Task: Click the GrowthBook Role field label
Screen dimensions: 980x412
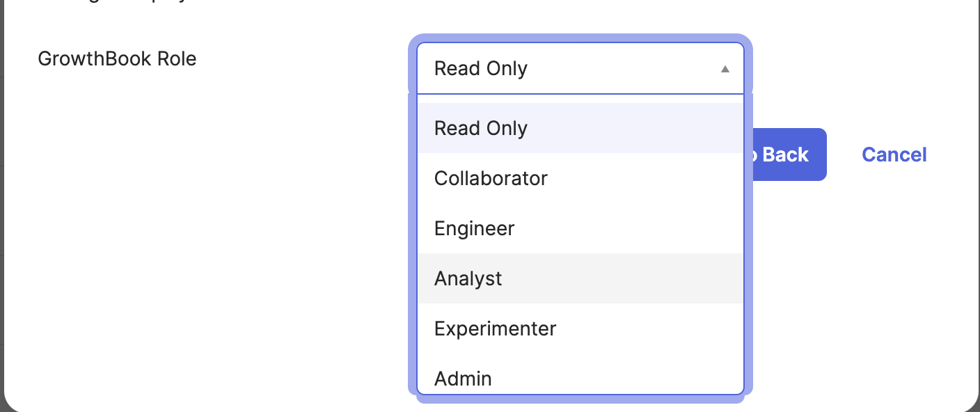Action: pos(117,58)
